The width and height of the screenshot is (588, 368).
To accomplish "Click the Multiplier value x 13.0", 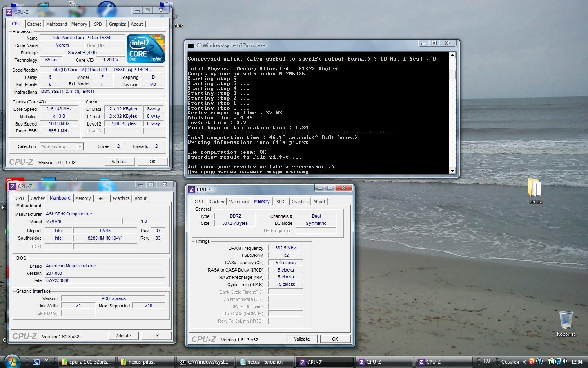I will (59, 117).
